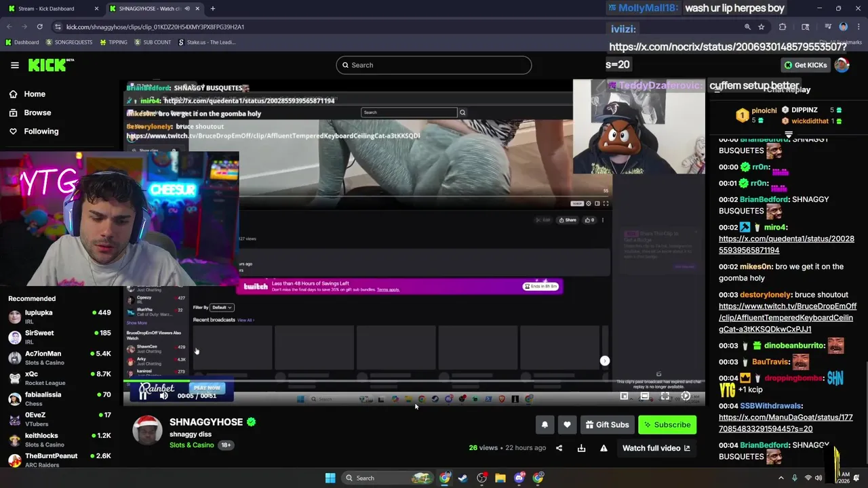
Task: Open the user profile avatar menu
Action: pyautogui.click(x=842, y=65)
